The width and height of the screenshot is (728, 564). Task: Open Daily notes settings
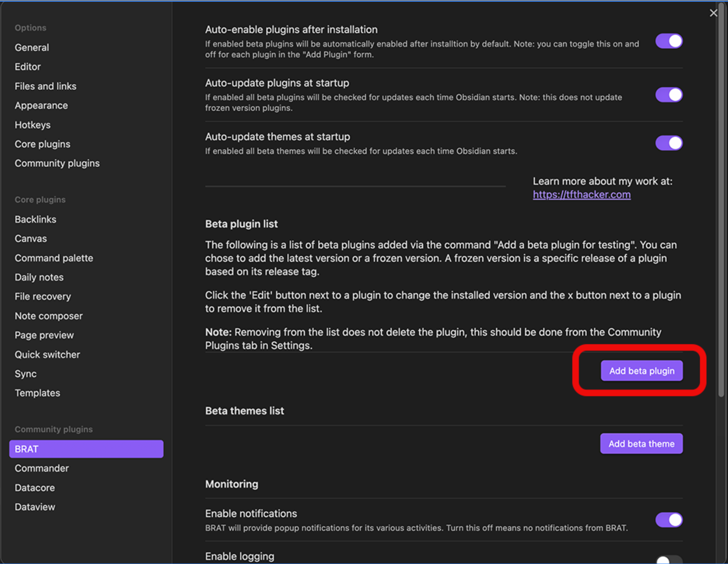[x=39, y=277]
